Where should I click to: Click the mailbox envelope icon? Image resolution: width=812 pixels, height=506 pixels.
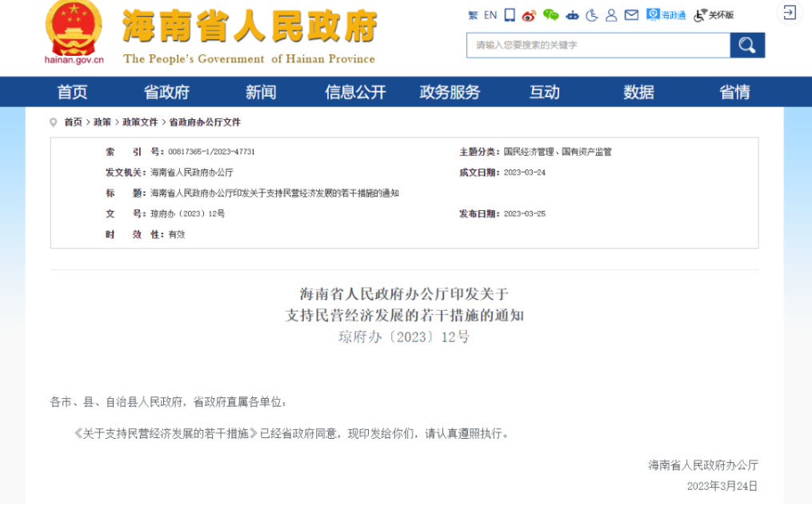click(631, 15)
